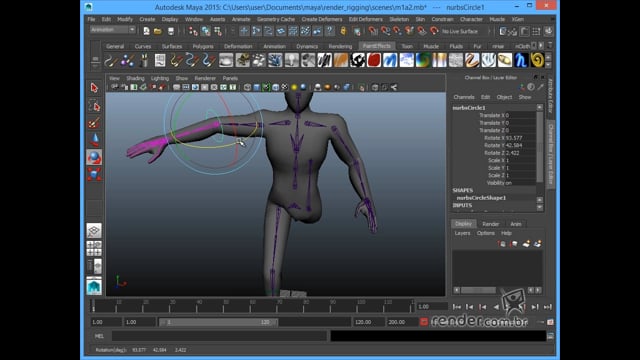640x360 pixels.
Task: Click the current frame field 1.00
Action: tap(432, 307)
